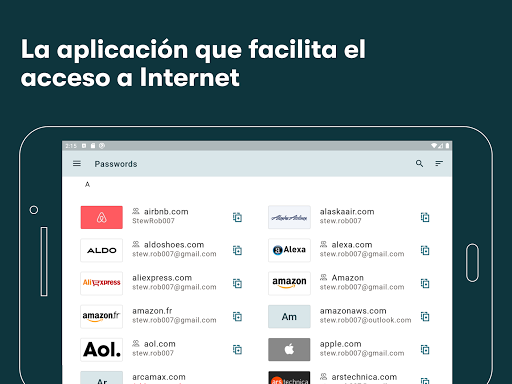Click the section letter A header
This screenshot has height=384, width=512.
click(x=87, y=184)
